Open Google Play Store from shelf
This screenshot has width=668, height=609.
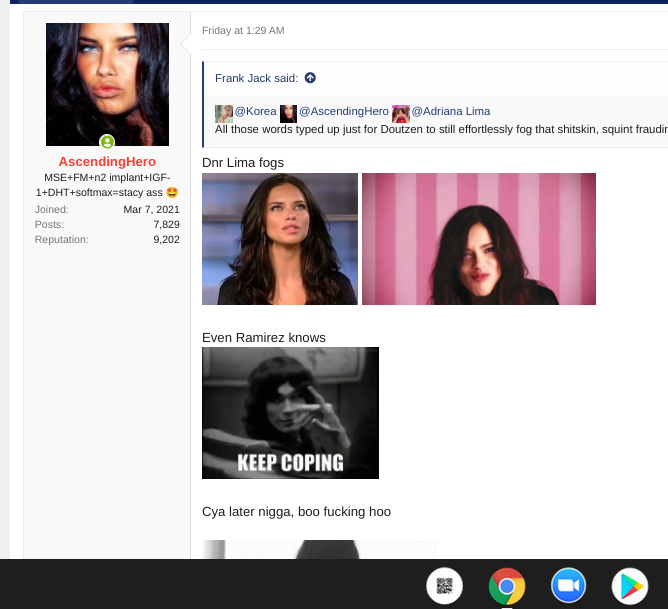click(x=630, y=586)
